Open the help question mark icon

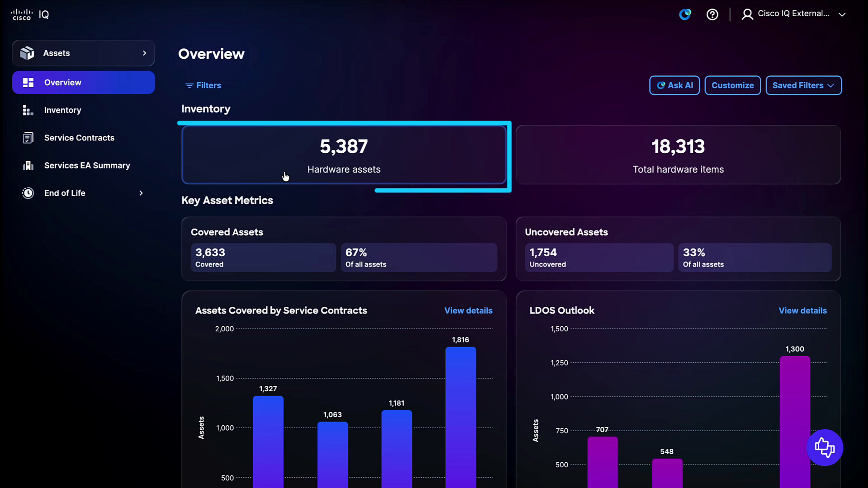click(712, 14)
